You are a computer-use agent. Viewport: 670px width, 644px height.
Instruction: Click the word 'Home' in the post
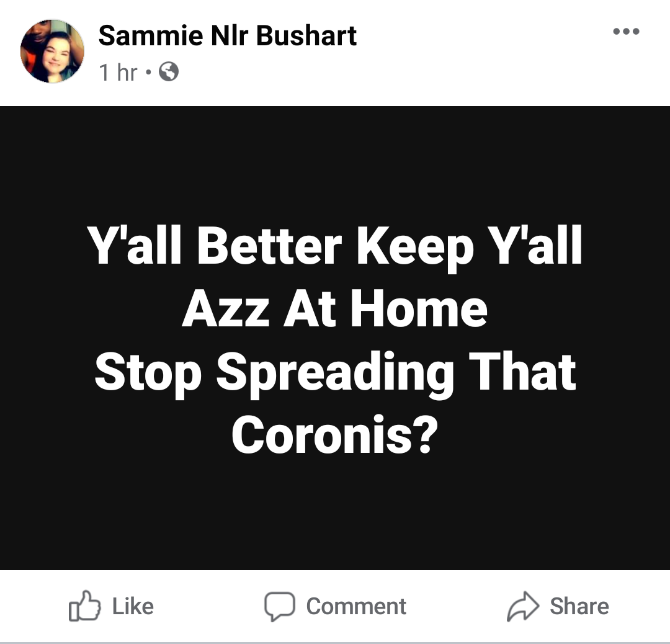(x=419, y=308)
